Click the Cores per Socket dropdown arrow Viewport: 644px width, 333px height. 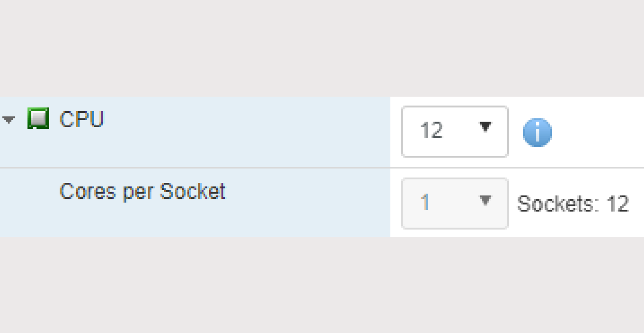click(485, 200)
